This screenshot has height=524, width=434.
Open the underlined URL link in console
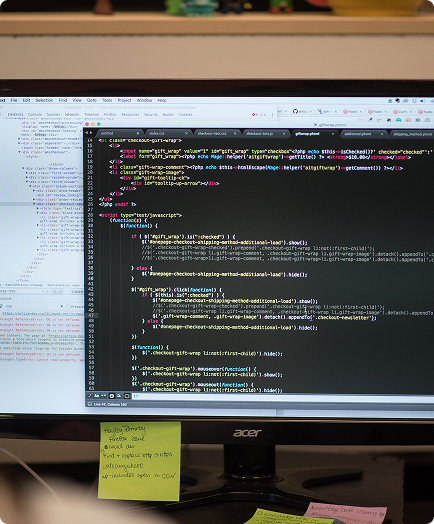[43, 313]
